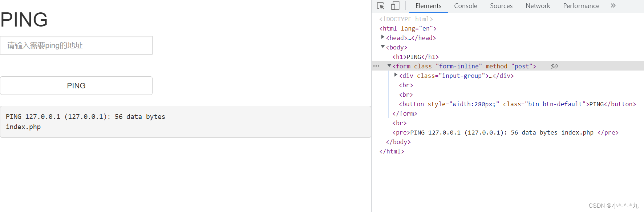This screenshot has width=644, height=212.
Task: Focus the ping address input field
Action: pyautogui.click(x=76, y=45)
